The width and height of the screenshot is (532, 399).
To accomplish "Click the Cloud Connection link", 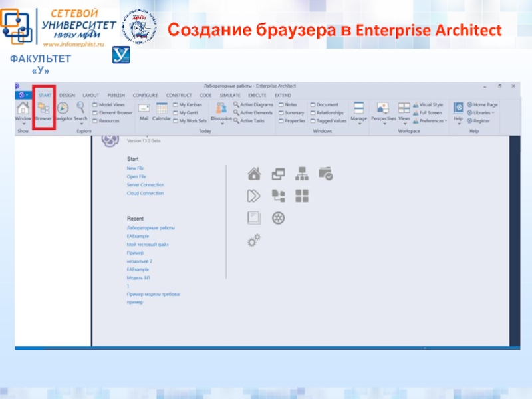I will [x=145, y=193].
